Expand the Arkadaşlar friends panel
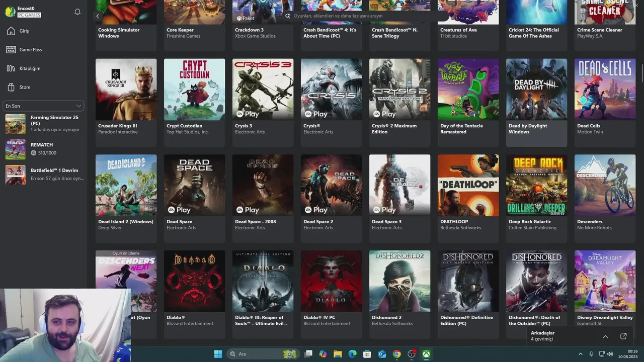Viewport: 644px width, 362px height. 605,336
